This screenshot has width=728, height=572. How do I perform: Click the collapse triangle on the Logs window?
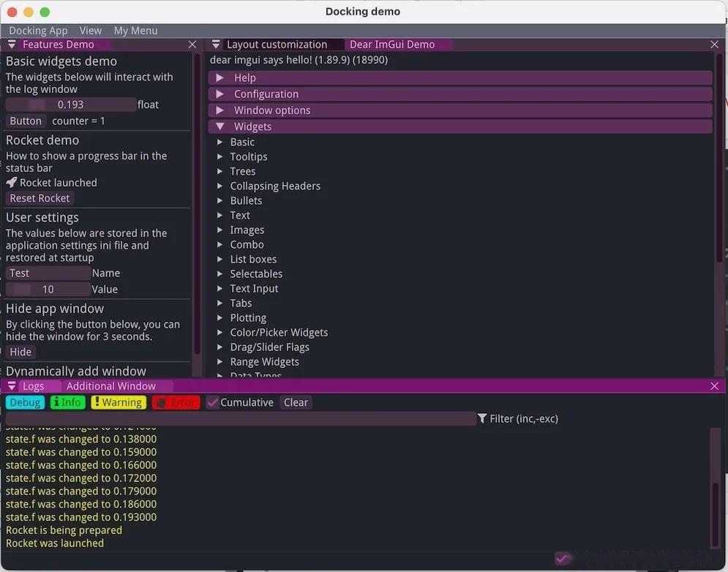[x=12, y=385]
